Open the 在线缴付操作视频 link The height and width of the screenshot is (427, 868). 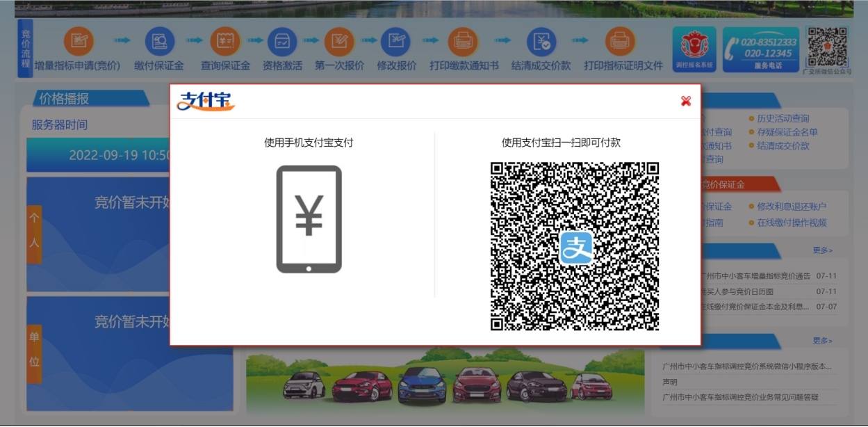click(x=792, y=223)
